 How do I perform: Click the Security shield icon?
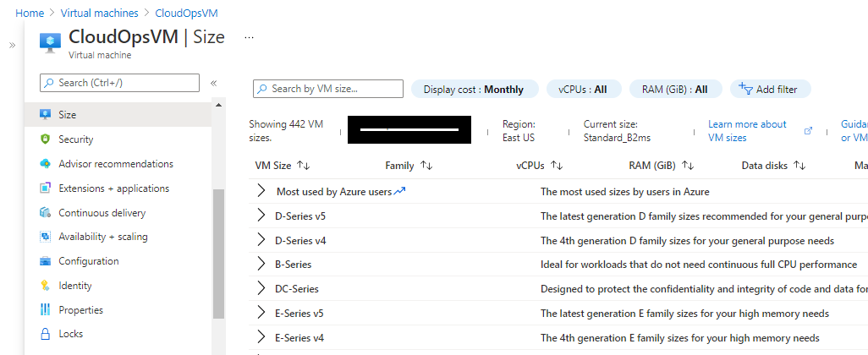pyautogui.click(x=46, y=139)
